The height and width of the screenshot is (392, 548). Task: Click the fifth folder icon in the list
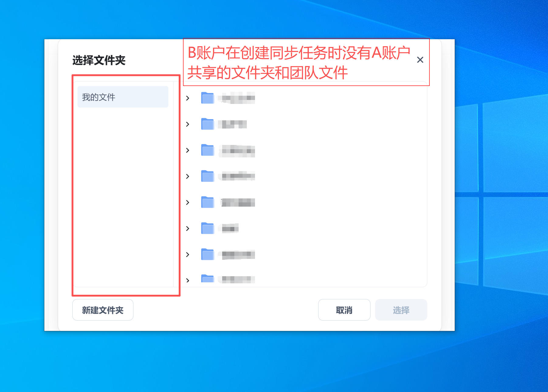pos(207,202)
